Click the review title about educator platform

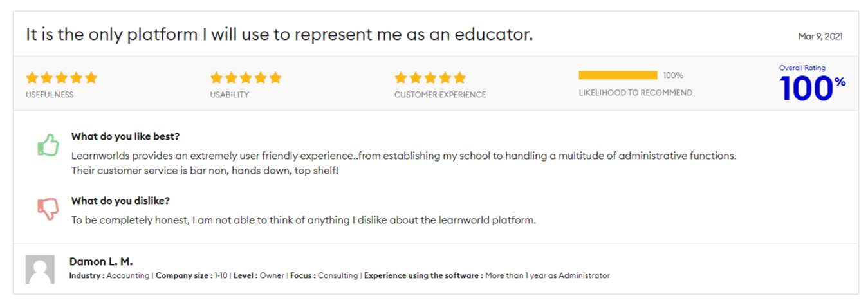point(279,34)
